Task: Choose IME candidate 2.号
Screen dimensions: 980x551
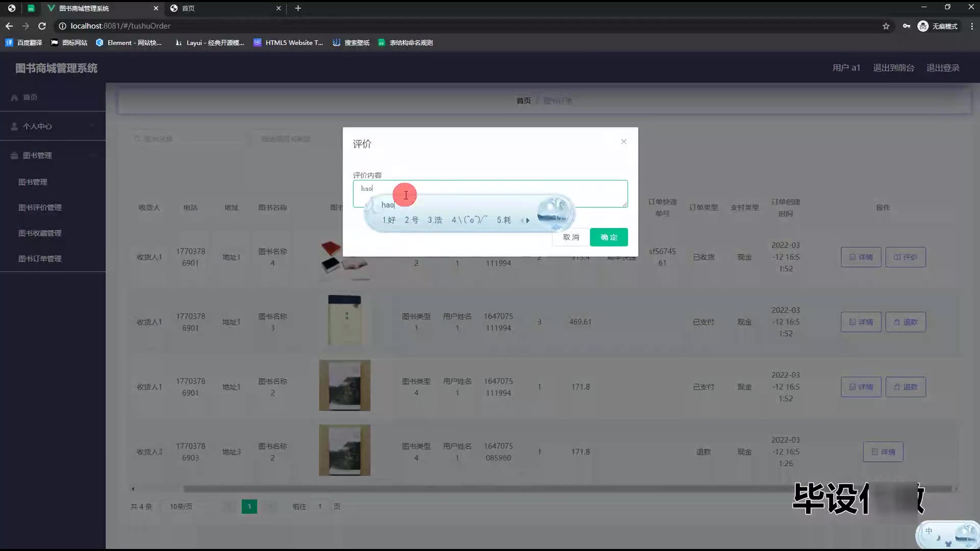Action: pyautogui.click(x=411, y=220)
